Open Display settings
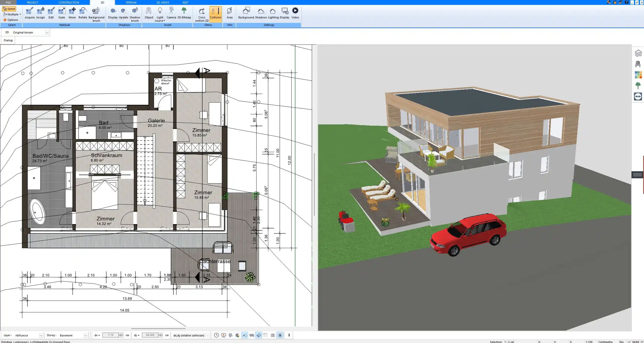The image size is (644, 343). (x=285, y=13)
